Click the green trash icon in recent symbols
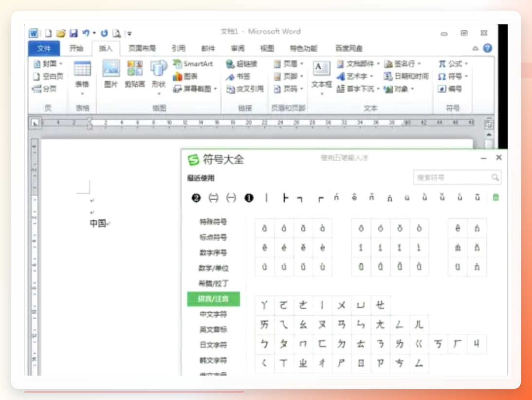This screenshot has width=532, height=400. pos(495,197)
